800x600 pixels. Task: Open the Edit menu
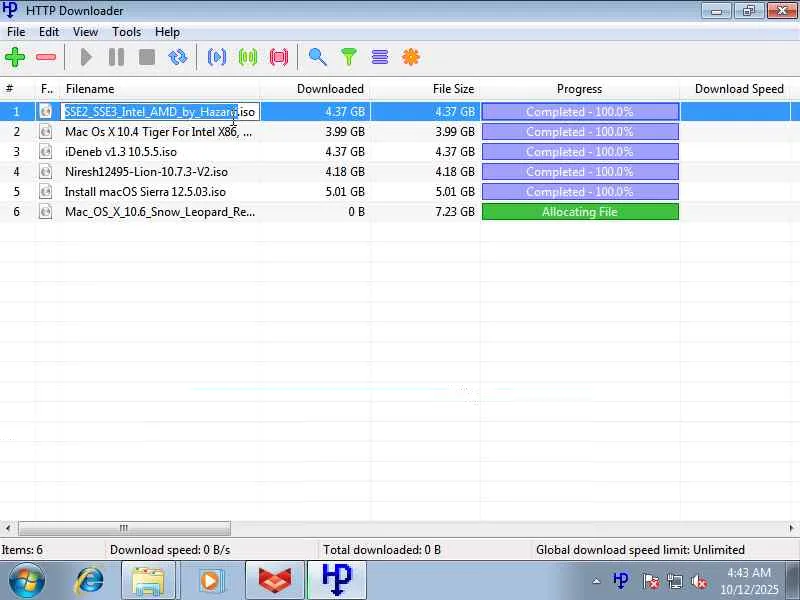point(49,32)
